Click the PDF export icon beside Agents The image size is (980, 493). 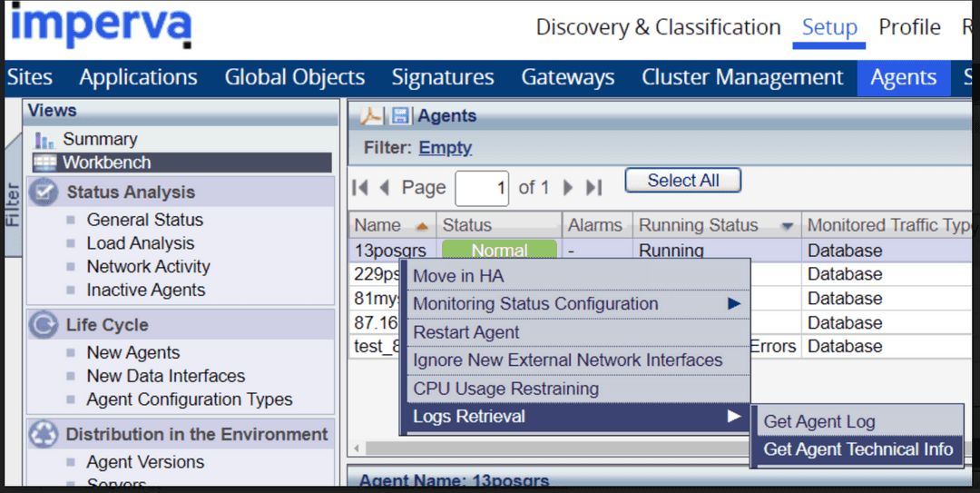point(372,116)
